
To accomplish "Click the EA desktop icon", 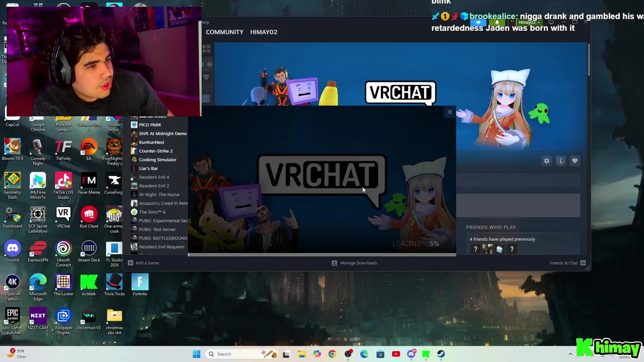I will coord(89,150).
